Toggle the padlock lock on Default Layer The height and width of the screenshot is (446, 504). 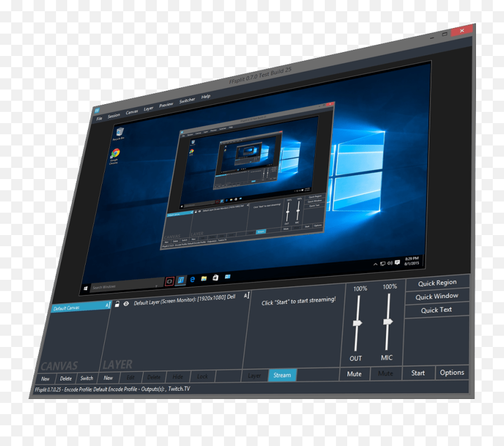point(118,303)
